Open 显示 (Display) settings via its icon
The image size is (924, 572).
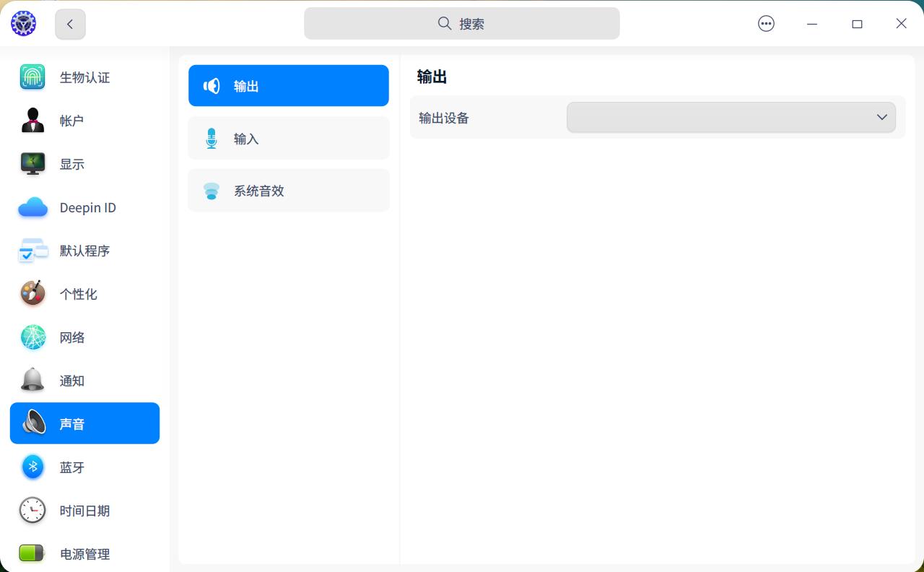coord(32,163)
